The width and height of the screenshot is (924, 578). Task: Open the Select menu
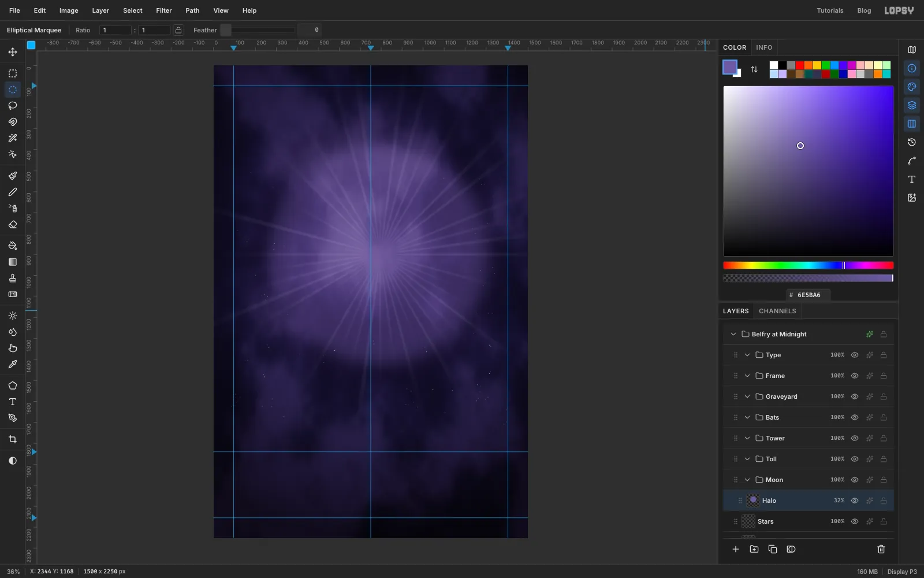tap(133, 10)
